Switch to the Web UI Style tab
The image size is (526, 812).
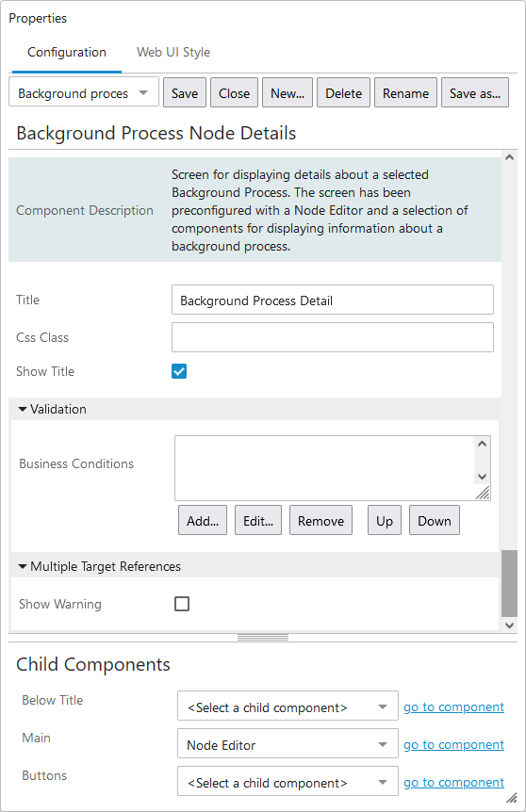[173, 53]
